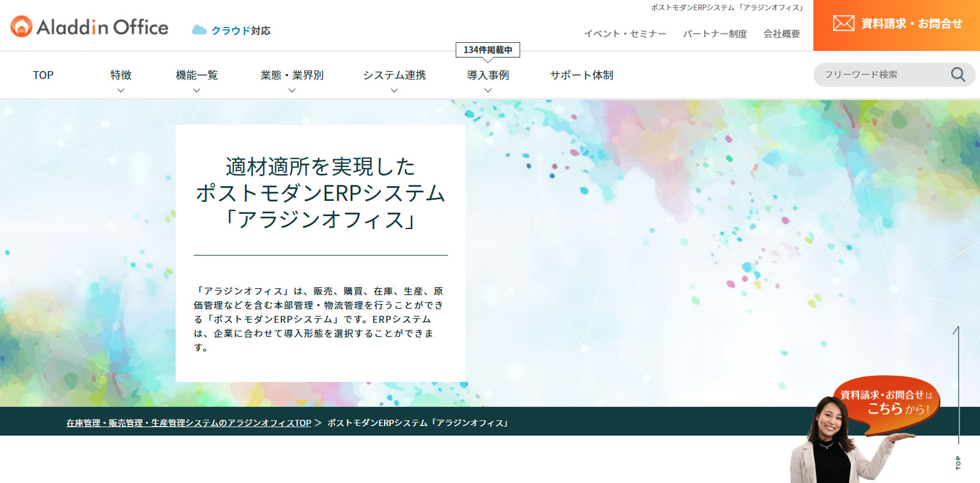
Task: Expand the 機能一覧 menu chevron
Action: 197,91
